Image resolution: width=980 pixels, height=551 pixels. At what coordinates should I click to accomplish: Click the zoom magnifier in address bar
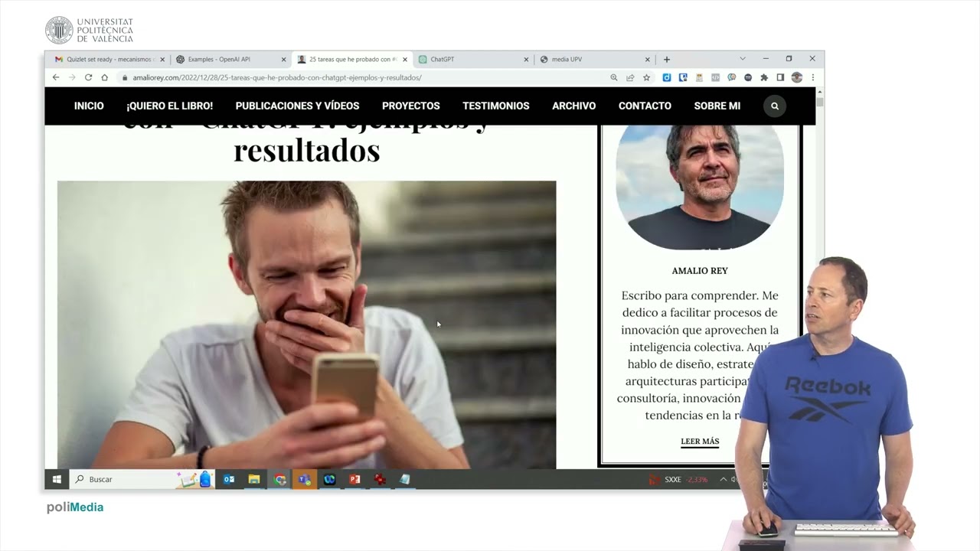614,77
